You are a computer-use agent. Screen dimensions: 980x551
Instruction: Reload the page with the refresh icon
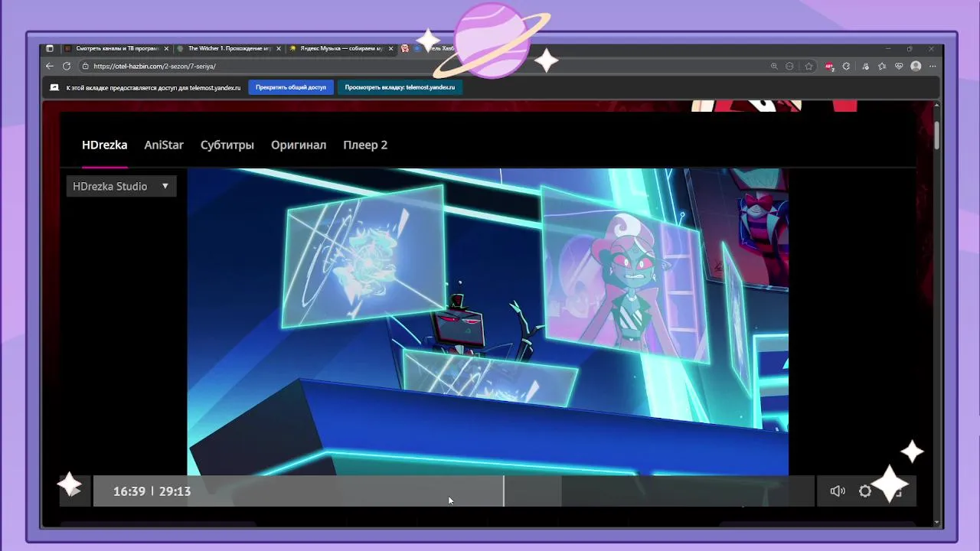point(67,67)
